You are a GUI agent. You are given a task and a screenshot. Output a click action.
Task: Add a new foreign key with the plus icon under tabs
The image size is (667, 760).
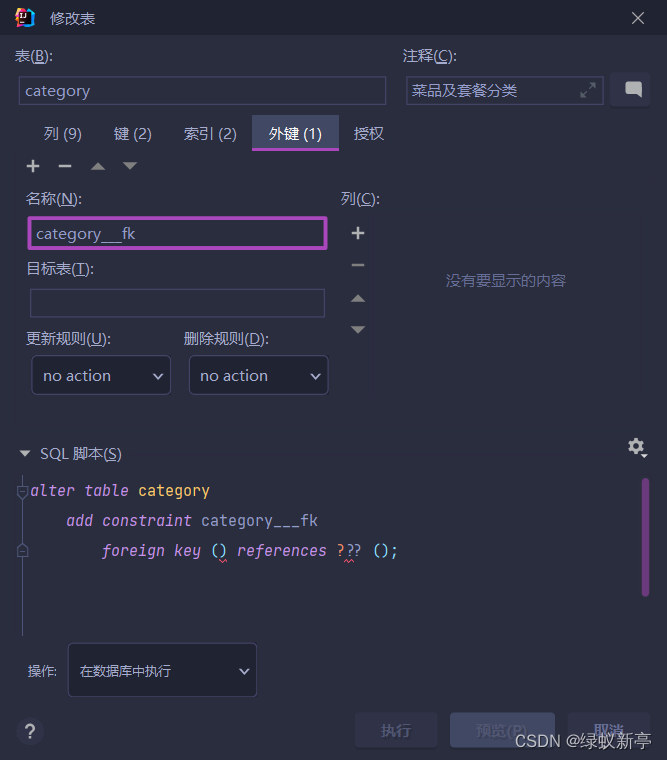tap(33, 166)
